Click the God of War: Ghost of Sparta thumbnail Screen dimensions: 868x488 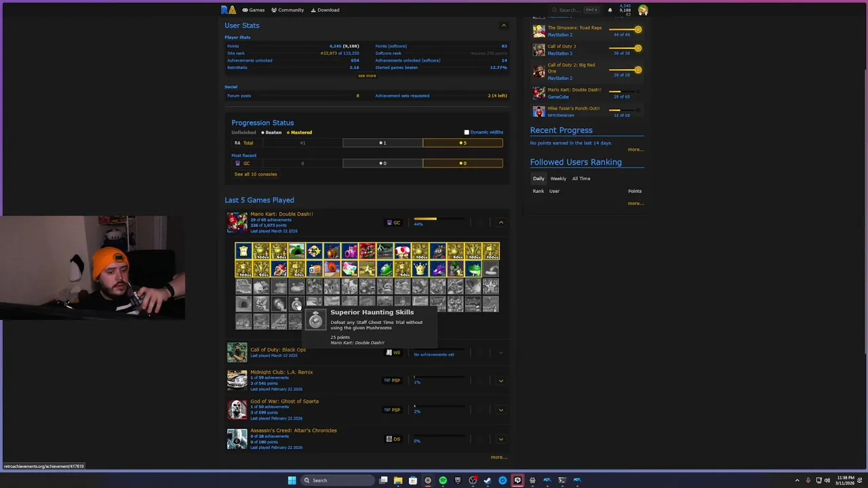(x=237, y=409)
